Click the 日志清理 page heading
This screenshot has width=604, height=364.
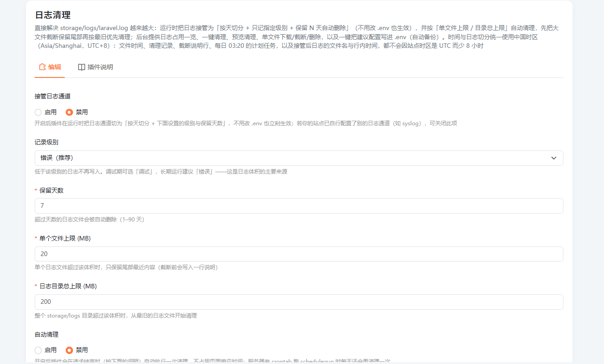pos(52,15)
